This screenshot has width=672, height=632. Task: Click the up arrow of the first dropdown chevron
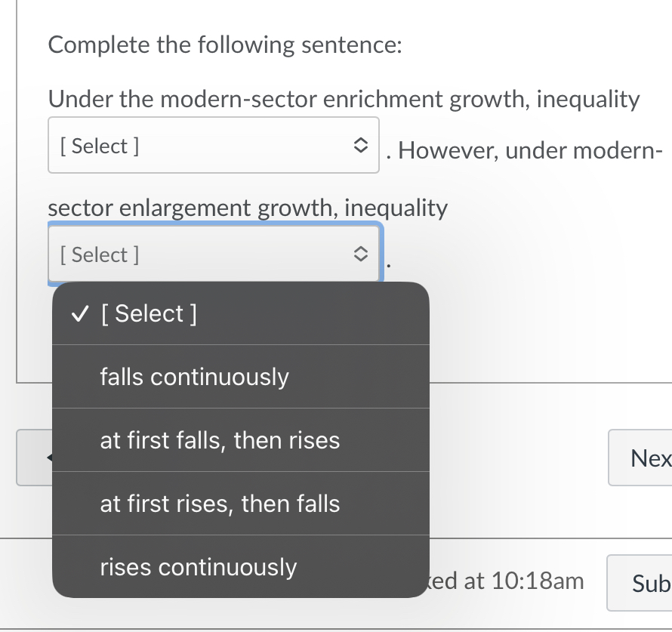(361, 141)
